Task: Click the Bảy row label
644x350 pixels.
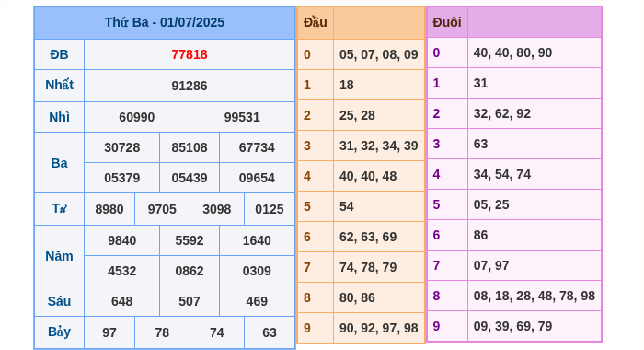Action: pyautogui.click(x=59, y=332)
